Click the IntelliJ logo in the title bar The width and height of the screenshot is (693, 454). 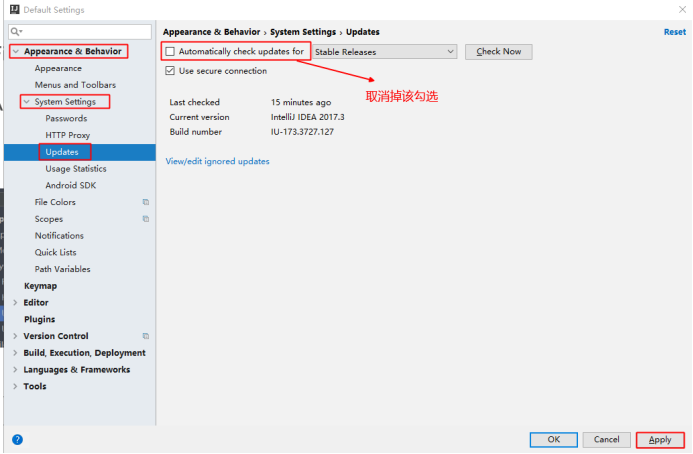coord(14,9)
